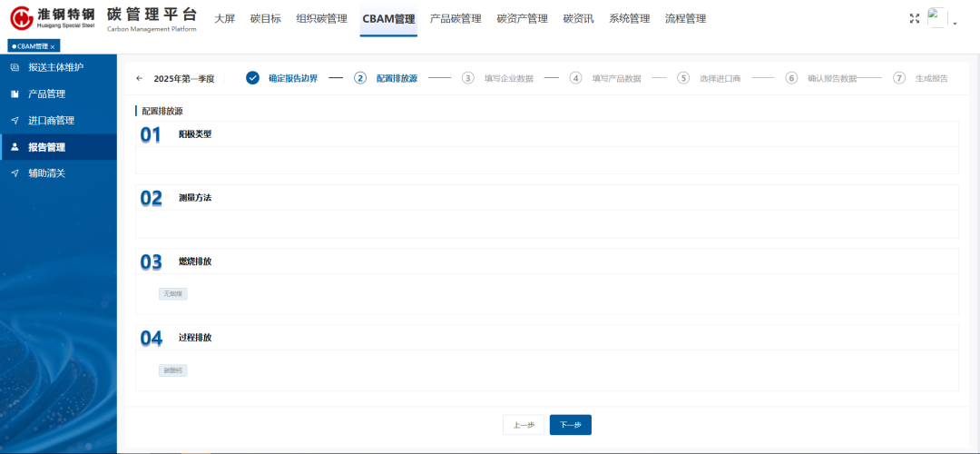The image size is (980, 454).
Task: Click step 3 circle for 填写企业数据
Action: [468, 78]
